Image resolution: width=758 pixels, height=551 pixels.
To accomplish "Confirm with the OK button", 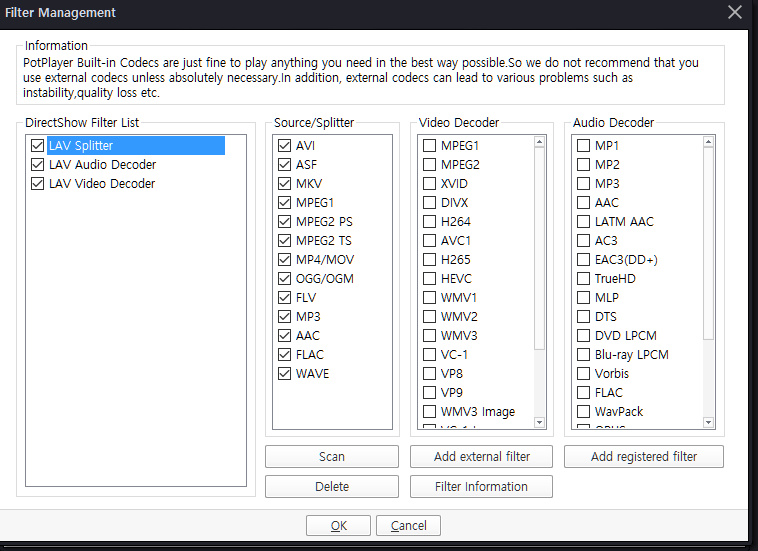I will pos(338,526).
